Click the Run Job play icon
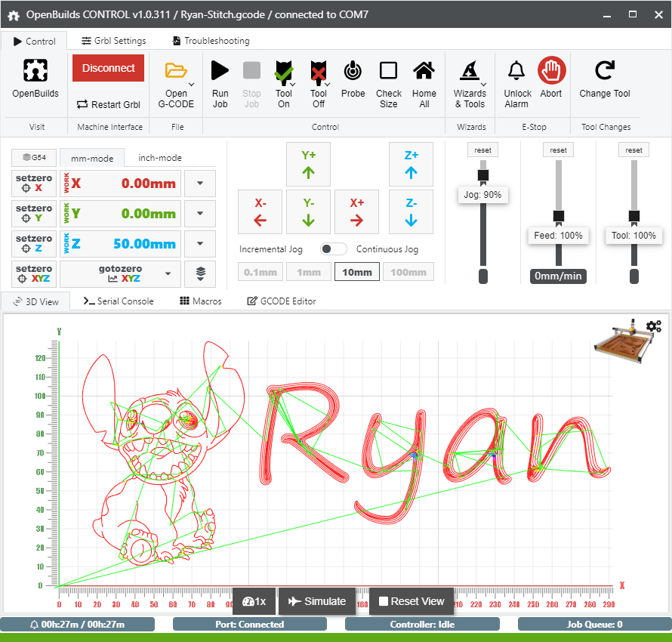 (x=220, y=71)
